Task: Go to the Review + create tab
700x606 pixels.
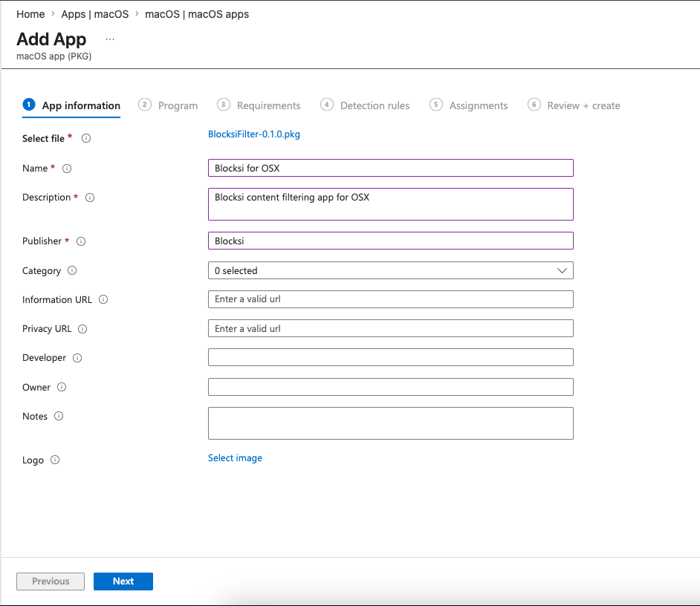Action: (x=574, y=105)
